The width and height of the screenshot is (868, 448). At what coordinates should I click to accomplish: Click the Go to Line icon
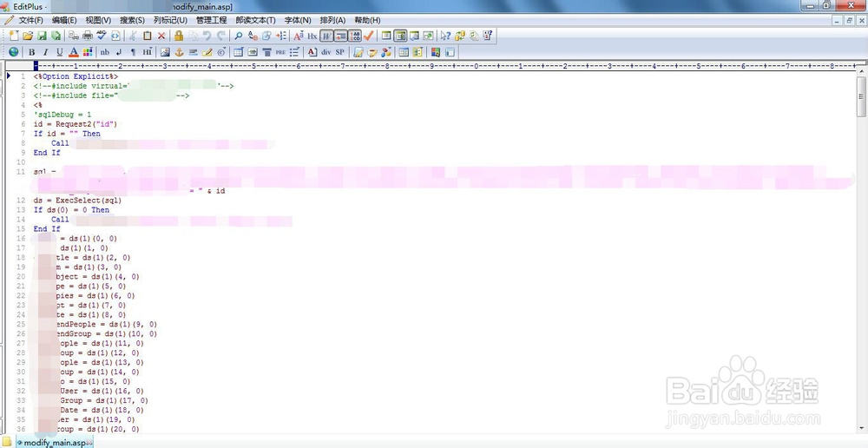coord(281,36)
